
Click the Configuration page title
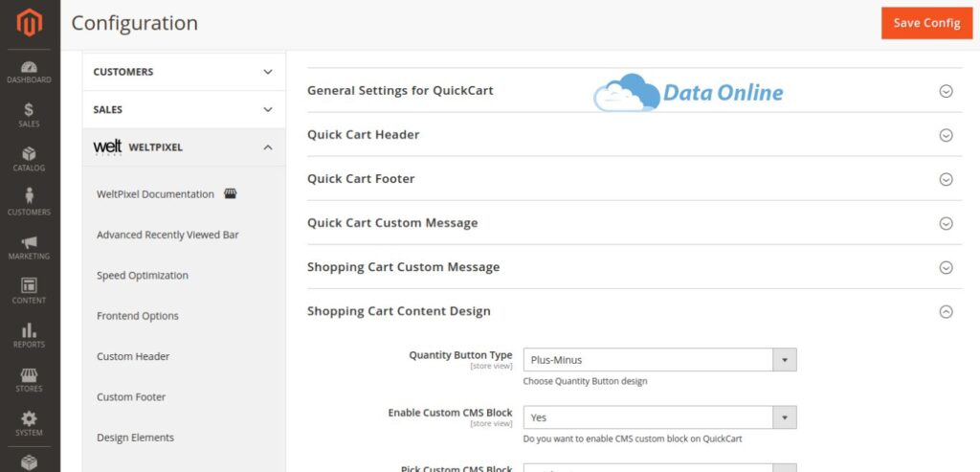(x=134, y=23)
